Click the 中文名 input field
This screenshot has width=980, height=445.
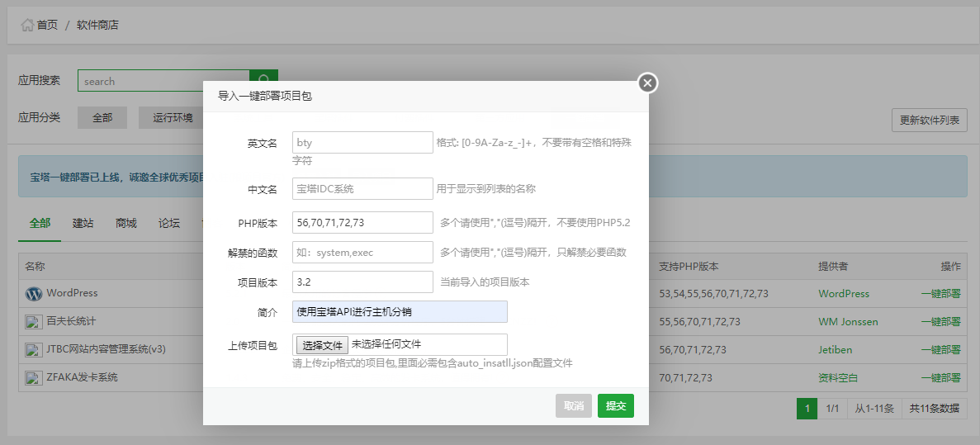pyautogui.click(x=362, y=189)
